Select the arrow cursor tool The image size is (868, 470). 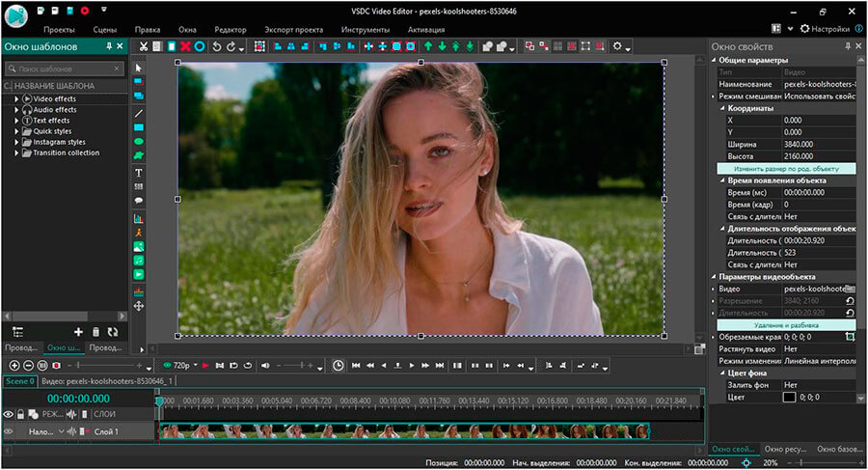(x=138, y=68)
